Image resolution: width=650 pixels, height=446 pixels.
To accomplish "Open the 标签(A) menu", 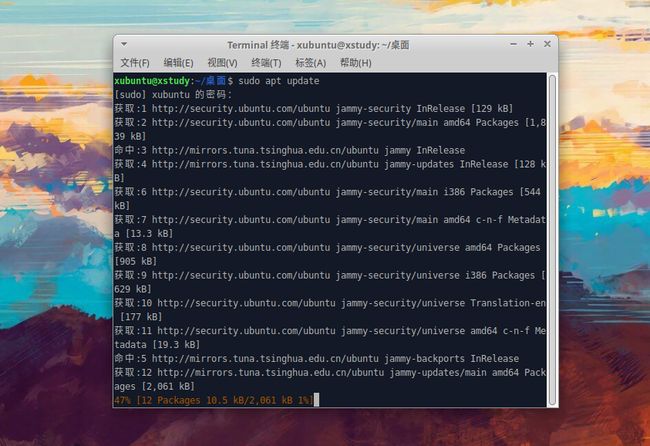I will click(x=310, y=63).
